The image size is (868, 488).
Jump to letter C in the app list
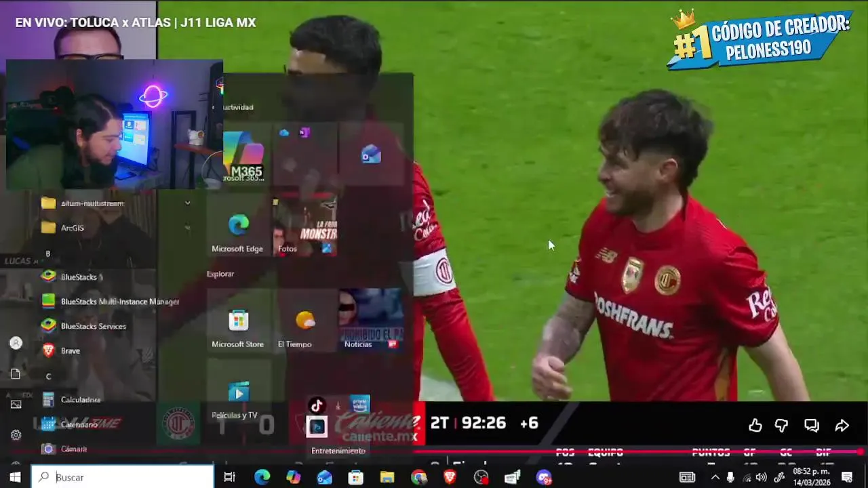pyautogui.click(x=48, y=376)
